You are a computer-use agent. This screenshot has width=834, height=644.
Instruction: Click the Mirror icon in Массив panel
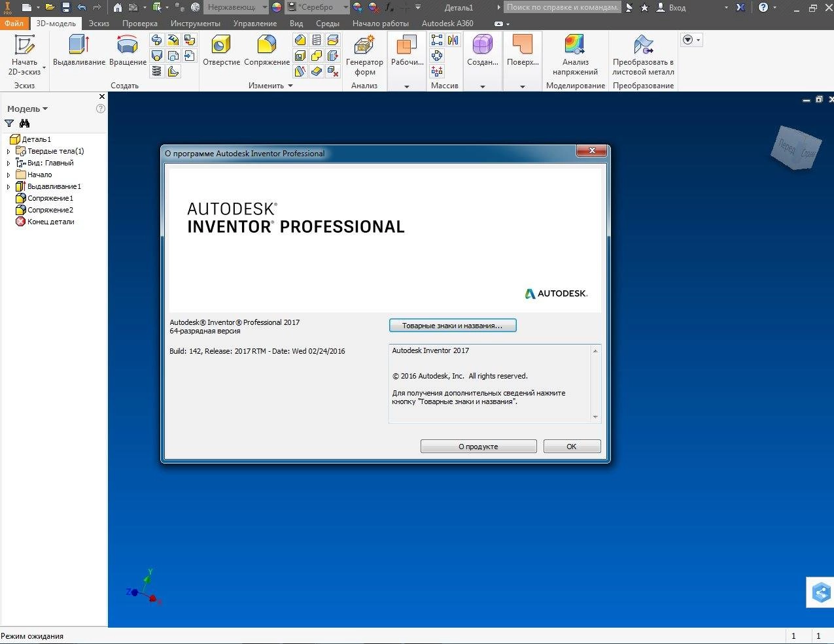click(x=453, y=41)
